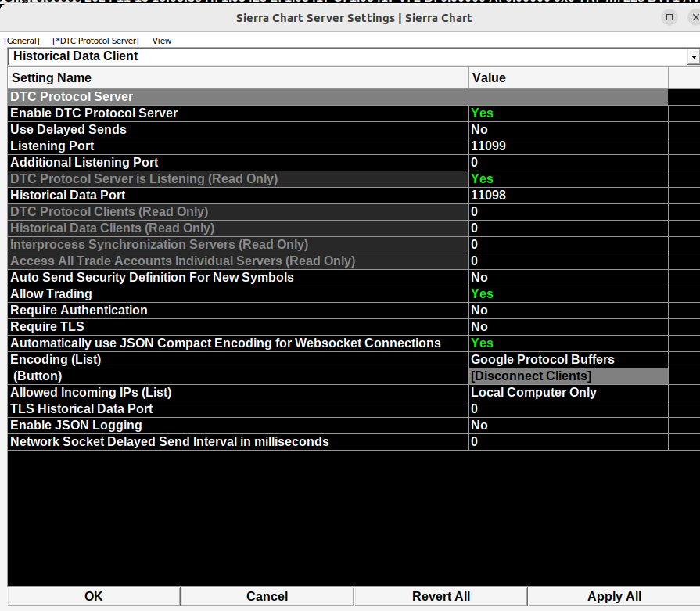The height and width of the screenshot is (611, 700).
Task: Click the Apply All button
Action: coord(614,596)
